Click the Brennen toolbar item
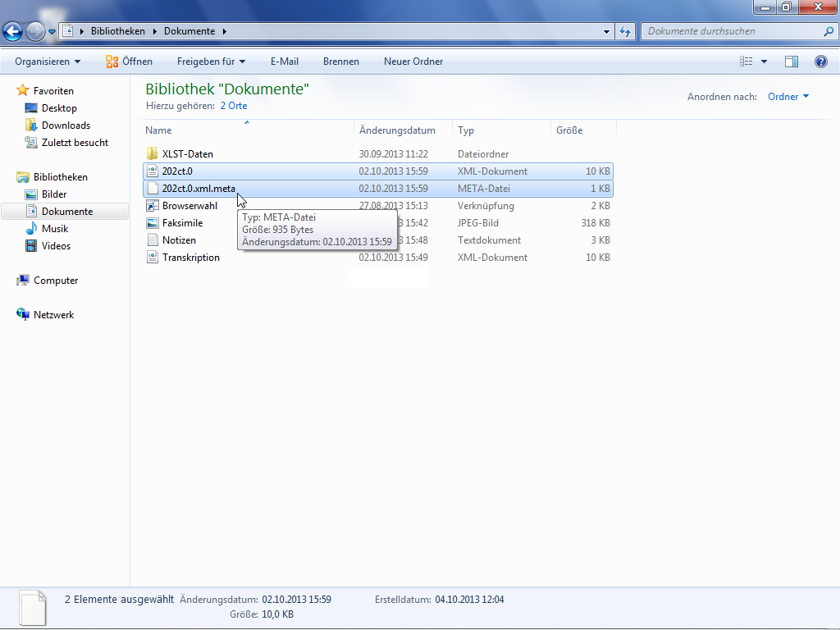The height and width of the screenshot is (630, 840). click(x=340, y=62)
